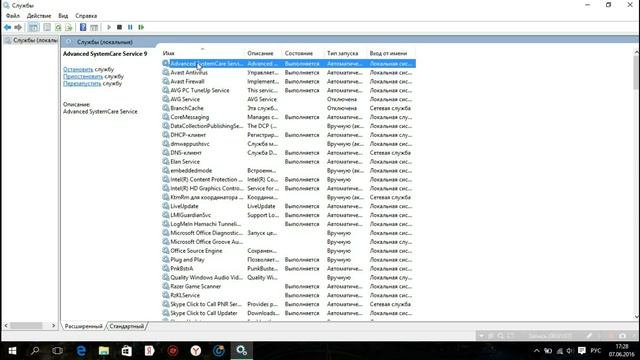The width and height of the screenshot is (640, 360).
Task: Toggle the show/hide console tree icon
Action: coord(33,27)
